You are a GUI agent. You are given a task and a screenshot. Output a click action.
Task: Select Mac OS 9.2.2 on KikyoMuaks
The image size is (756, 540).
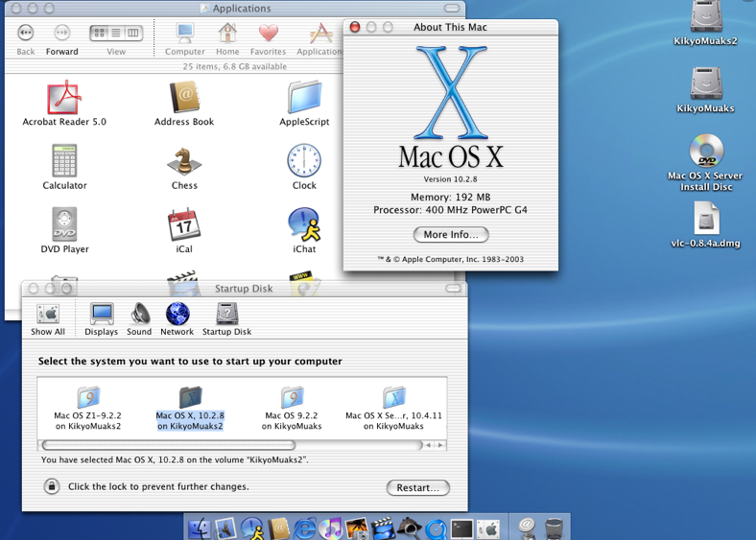click(292, 408)
